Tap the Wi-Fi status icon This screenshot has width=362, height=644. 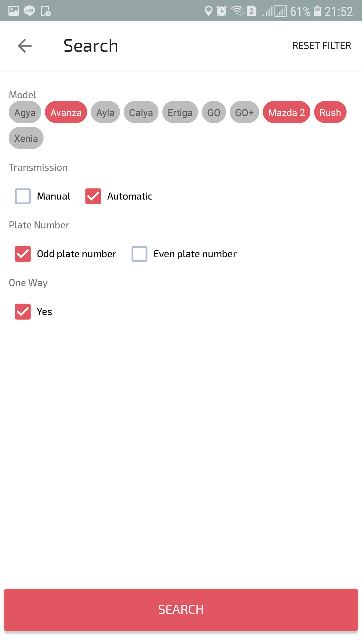click(238, 11)
